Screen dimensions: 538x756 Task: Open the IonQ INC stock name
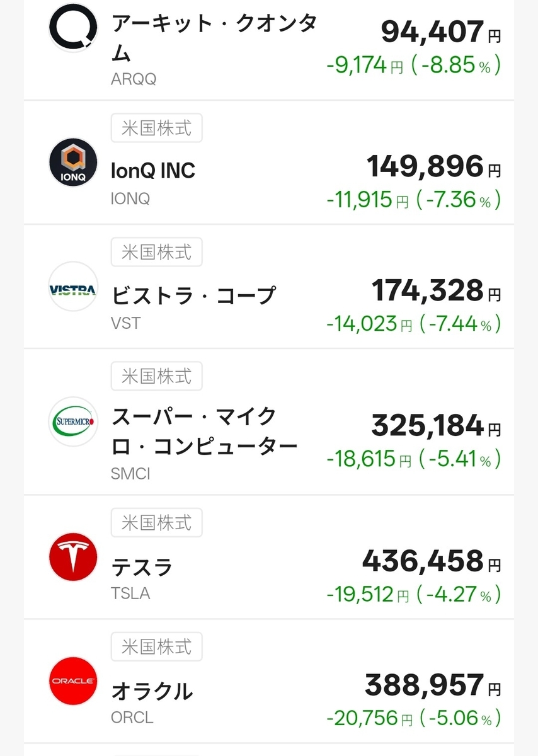(x=153, y=171)
